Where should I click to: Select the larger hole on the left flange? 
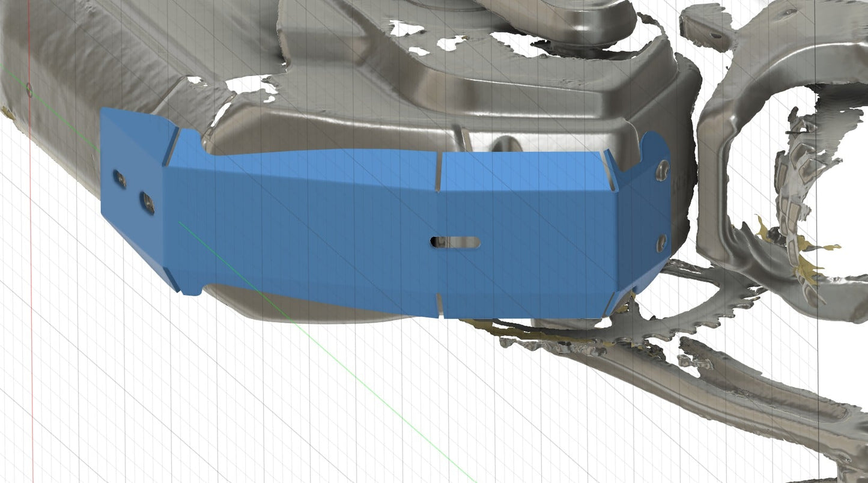[147, 203]
